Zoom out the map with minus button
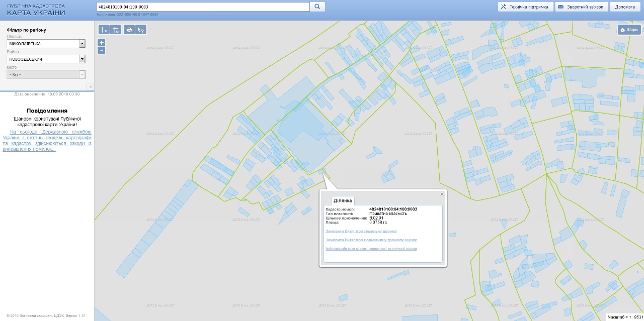The height and width of the screenshot is (321, 644). 102,50
